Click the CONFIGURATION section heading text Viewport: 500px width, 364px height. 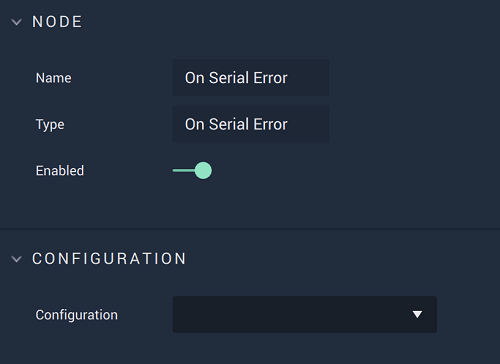pyautogui.click(x=109, y=259)
